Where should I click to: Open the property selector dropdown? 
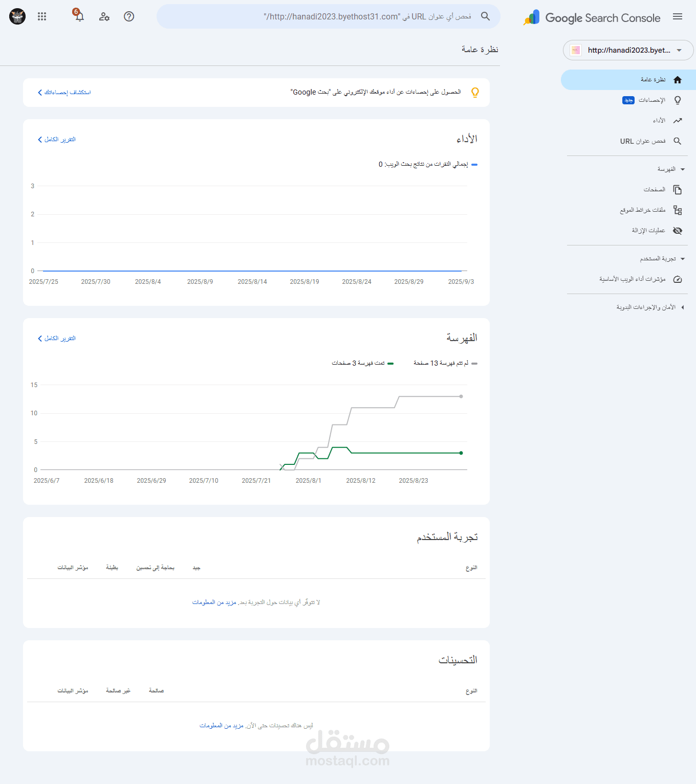628,50
